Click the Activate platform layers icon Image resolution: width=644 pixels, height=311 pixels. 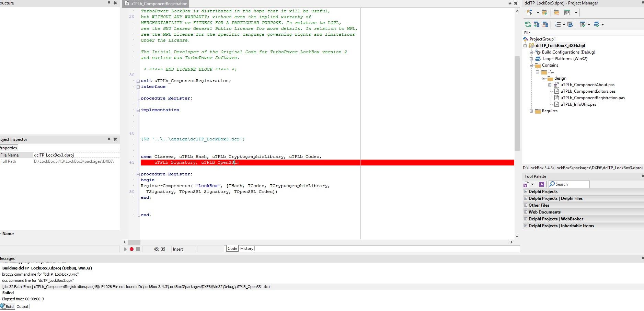click(x=596, y=24)
